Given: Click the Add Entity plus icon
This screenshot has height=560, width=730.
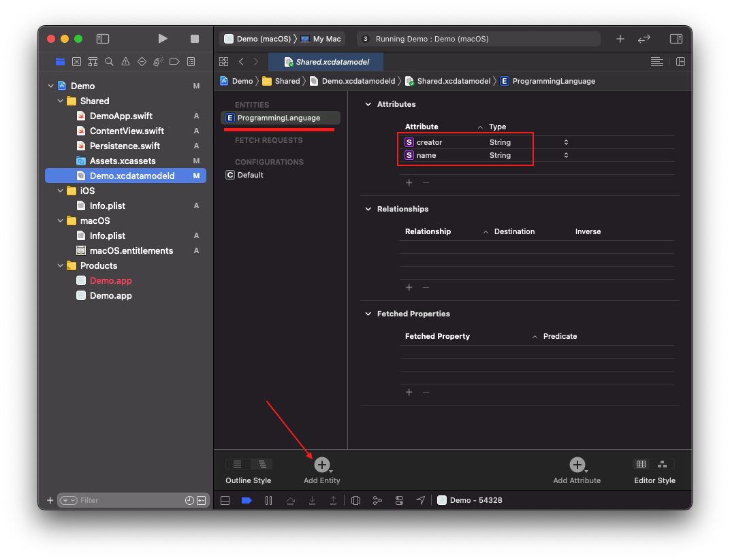Looking at the screenshot, I should (x=321, y=465).
